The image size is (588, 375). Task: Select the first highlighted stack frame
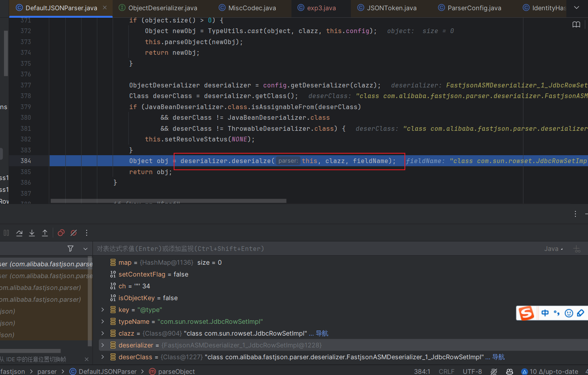click(46, 264)
